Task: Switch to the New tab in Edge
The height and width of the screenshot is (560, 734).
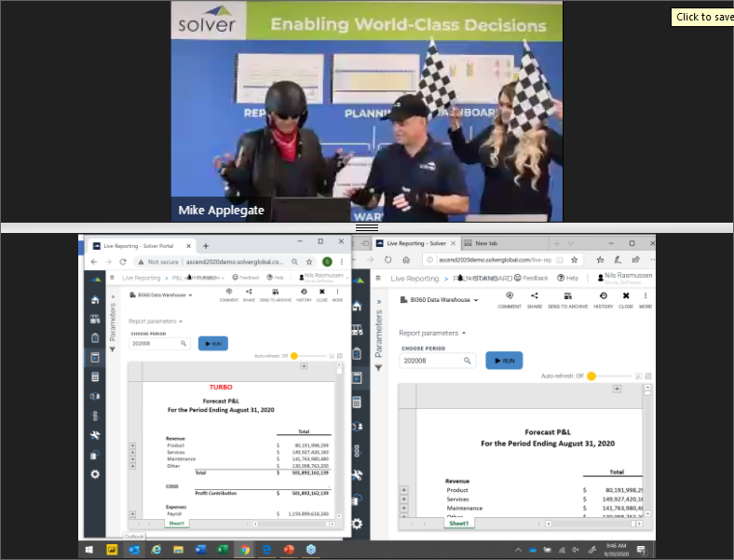Action: (x=506, y=243)
